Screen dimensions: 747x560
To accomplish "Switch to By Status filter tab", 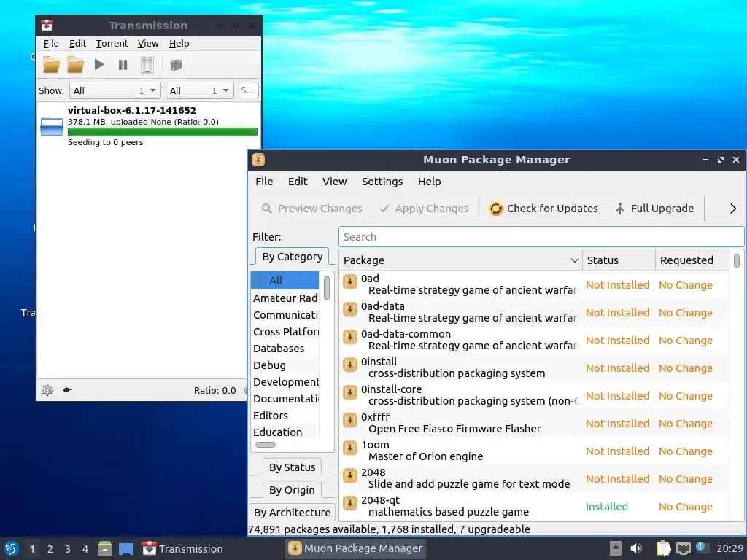I will 292,467.
